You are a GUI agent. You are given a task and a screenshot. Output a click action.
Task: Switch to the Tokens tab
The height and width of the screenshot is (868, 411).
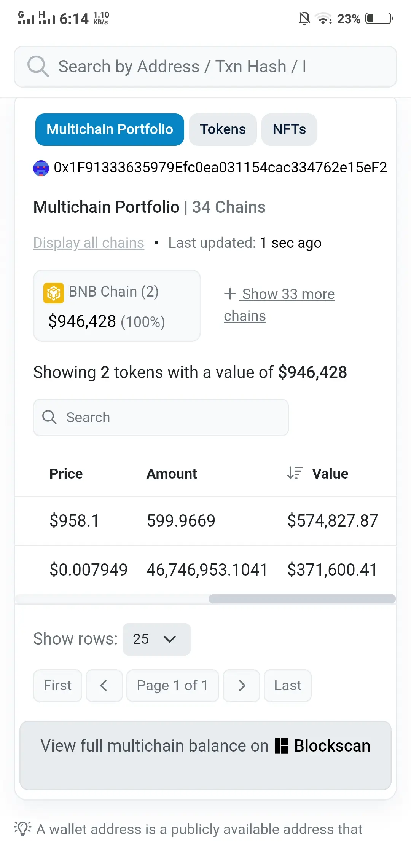pos(223,129)
